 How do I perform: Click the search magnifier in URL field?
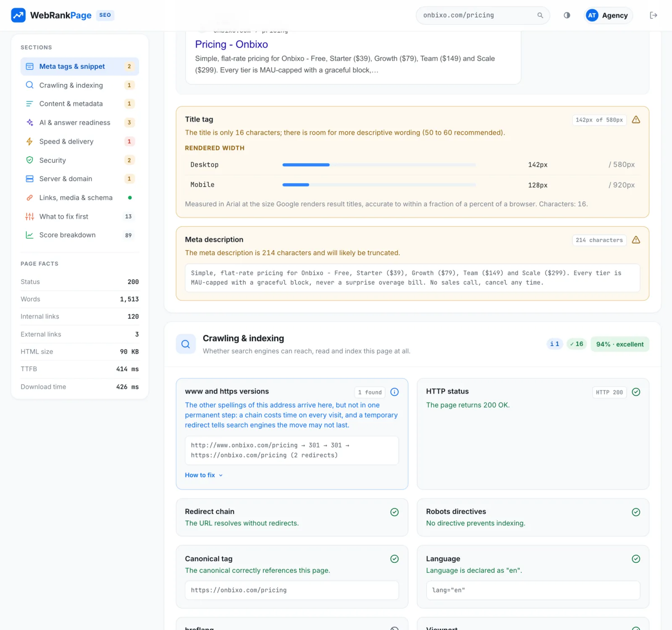(540, 15)
